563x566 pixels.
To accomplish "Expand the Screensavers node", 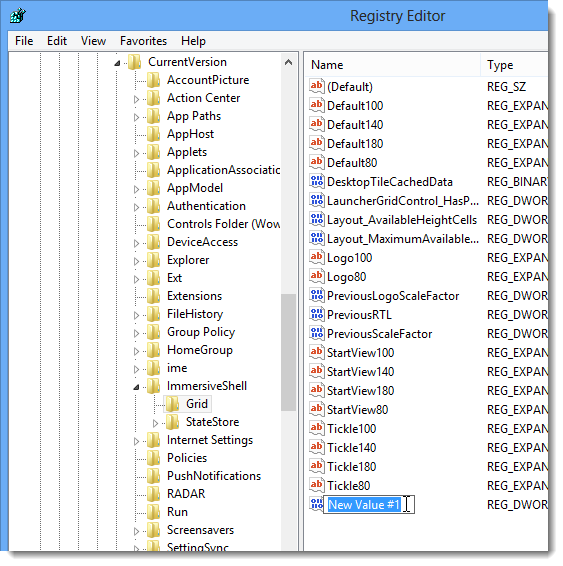I will tap(136, 531).
